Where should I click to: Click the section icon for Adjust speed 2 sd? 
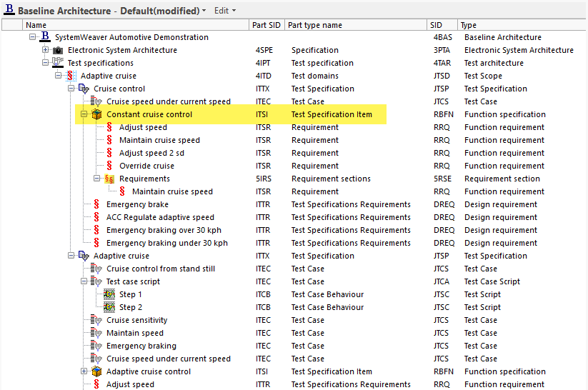click(109, 153)
